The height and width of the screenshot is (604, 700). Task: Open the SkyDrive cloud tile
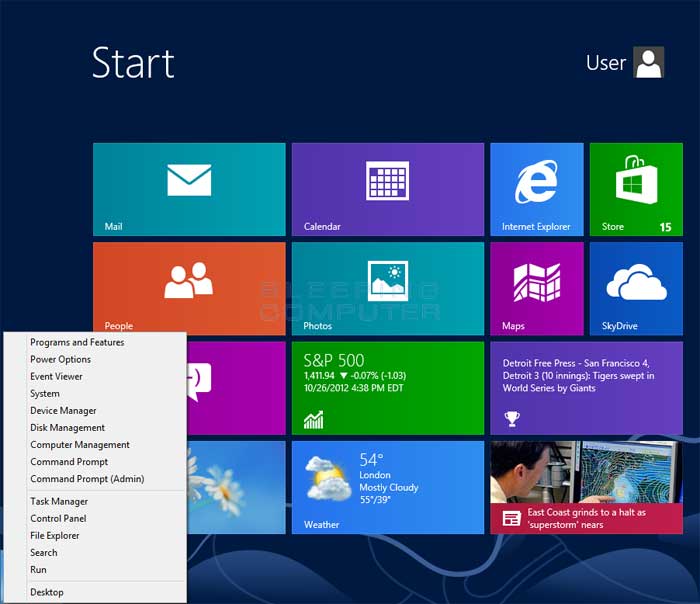click(x=636, y=289)
